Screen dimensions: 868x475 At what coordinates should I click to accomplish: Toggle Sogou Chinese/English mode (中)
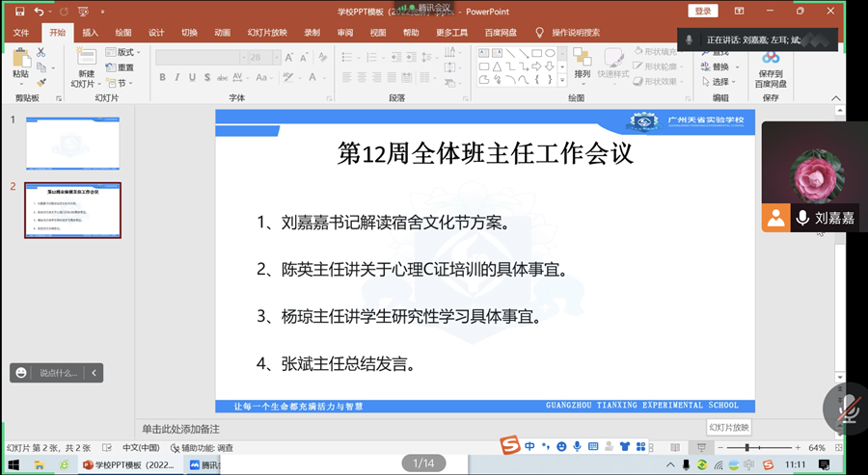click(529, 446)
